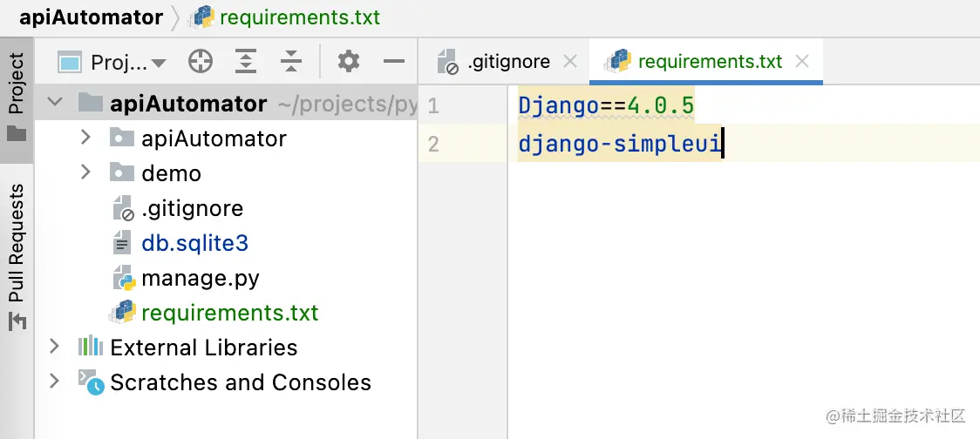Click Scratches and Consoles tree item
Image resolution: width=980 pixels, height=439 pixels.
[241, 382]
